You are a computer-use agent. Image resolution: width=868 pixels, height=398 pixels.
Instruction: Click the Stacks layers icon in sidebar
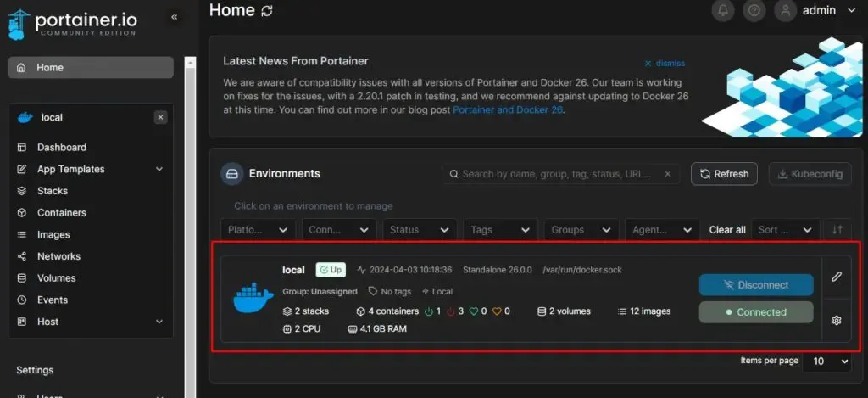pyautogui.click(x=22, y=191)
